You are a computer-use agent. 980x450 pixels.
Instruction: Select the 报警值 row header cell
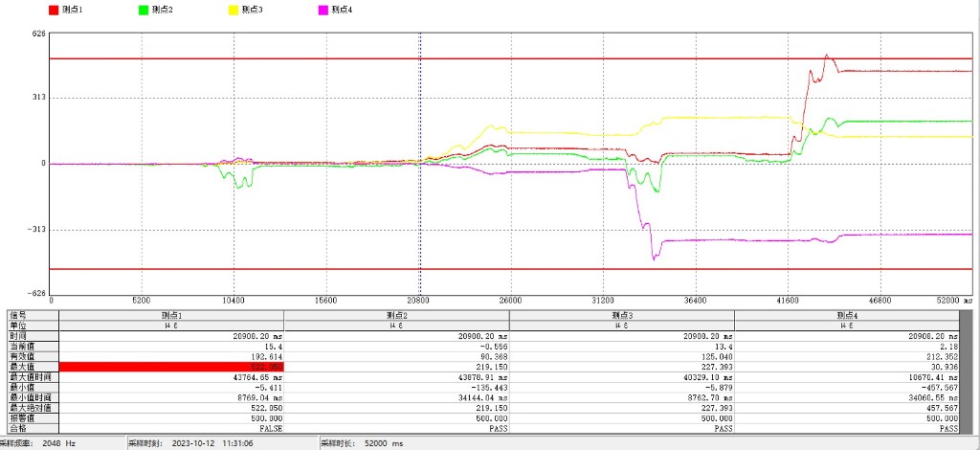33,418
